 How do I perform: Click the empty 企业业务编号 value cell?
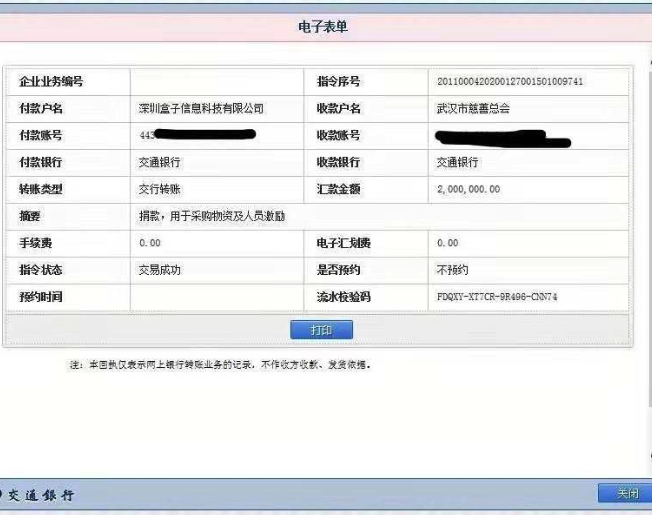pos(217,81)
